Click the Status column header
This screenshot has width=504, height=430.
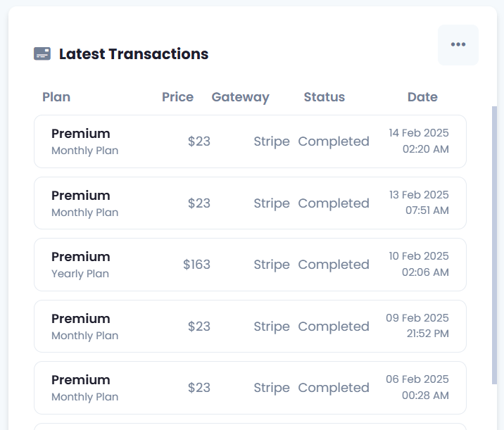pyautogui.click(x=325, y=97)
